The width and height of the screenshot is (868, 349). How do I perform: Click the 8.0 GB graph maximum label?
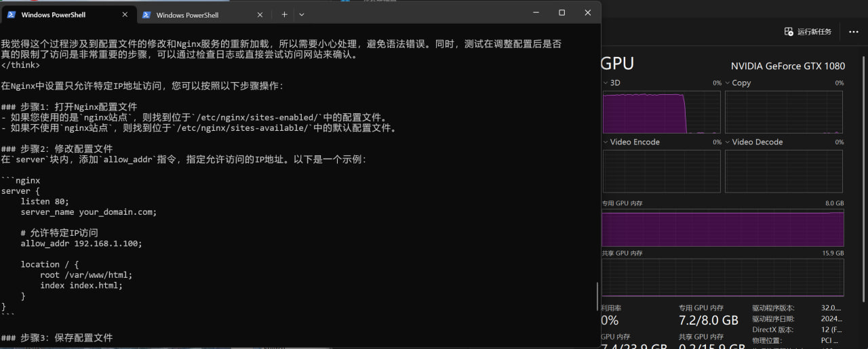[834, 203]
